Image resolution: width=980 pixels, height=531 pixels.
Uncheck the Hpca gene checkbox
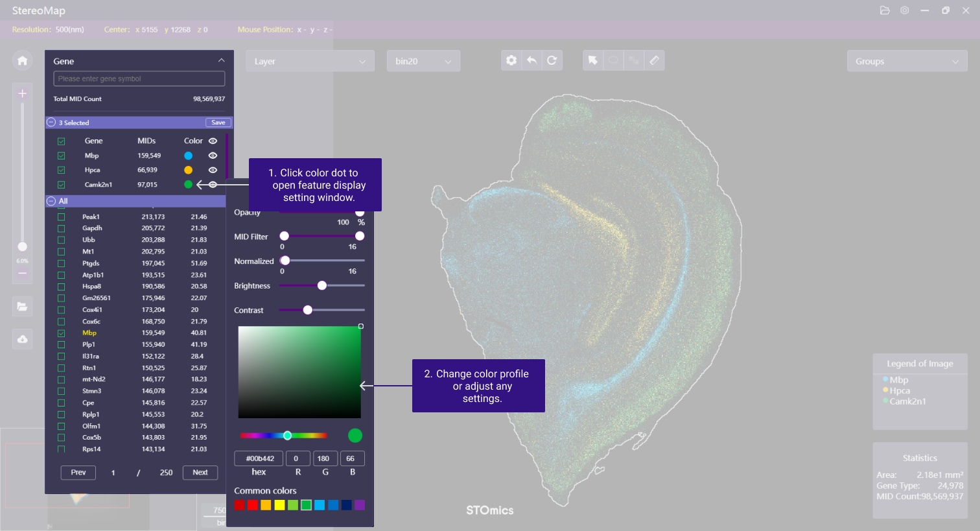62,170
